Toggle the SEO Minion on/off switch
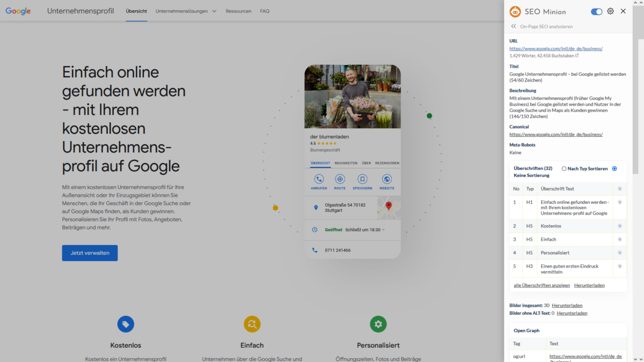Screen dimensions: 644x362 596,11
